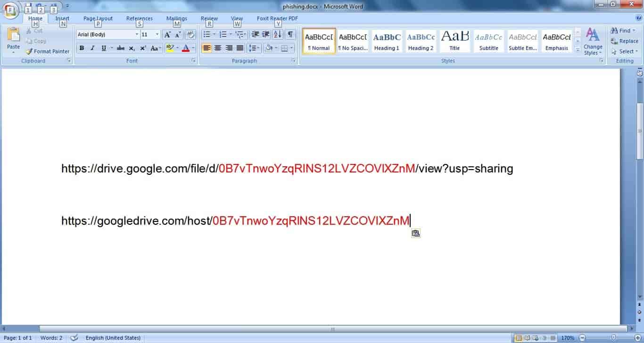
Task: Click Decrease Indent icon
Action: click(x=255, y=34)
